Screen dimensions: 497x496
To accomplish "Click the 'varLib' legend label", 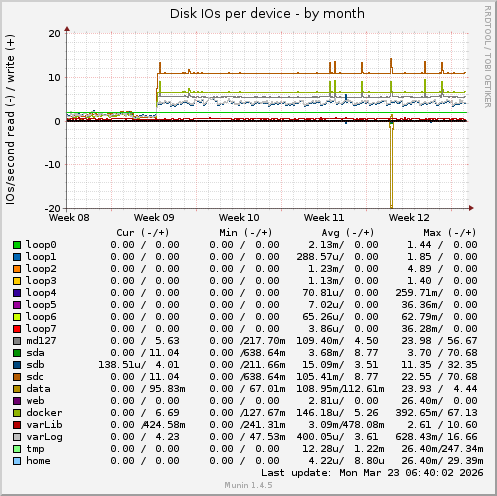I will (x=44, y=425).
